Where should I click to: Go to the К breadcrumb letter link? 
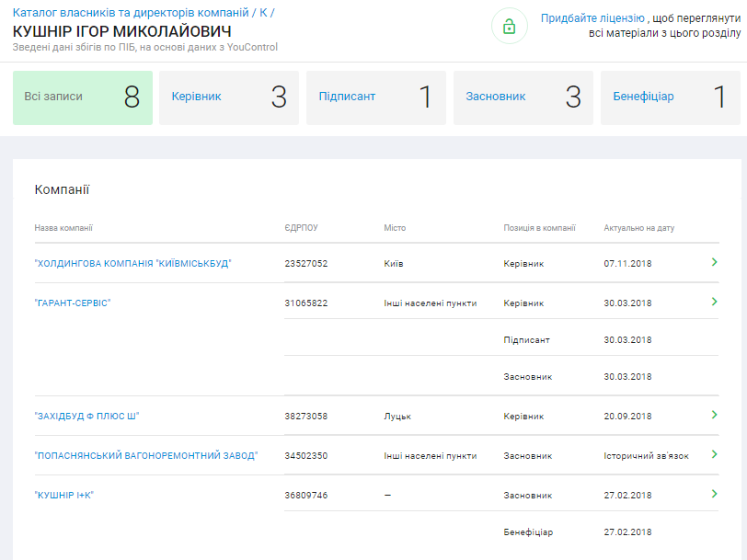click(x=263, y=13)
